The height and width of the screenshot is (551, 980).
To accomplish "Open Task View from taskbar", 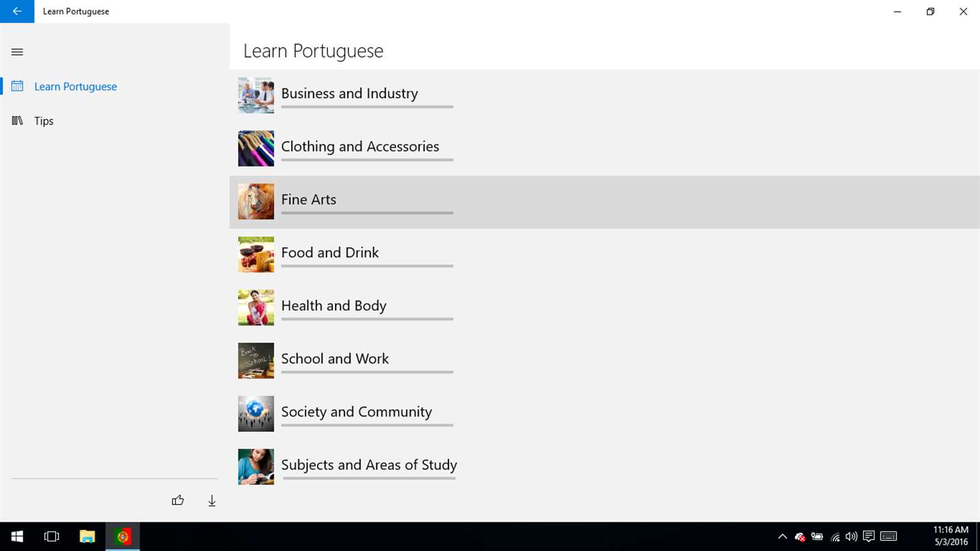I will point(52,537).
